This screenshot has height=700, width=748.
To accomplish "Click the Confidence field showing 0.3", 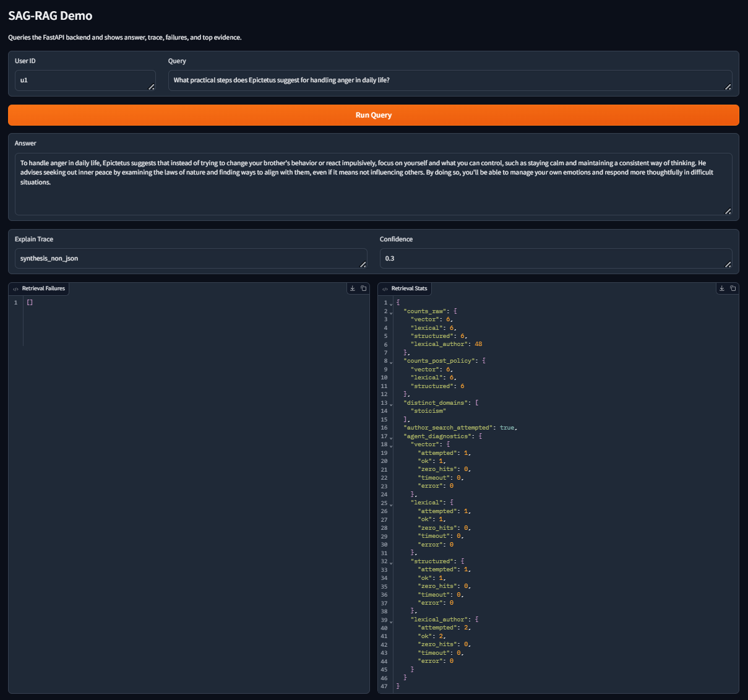I will coord(556,259).
